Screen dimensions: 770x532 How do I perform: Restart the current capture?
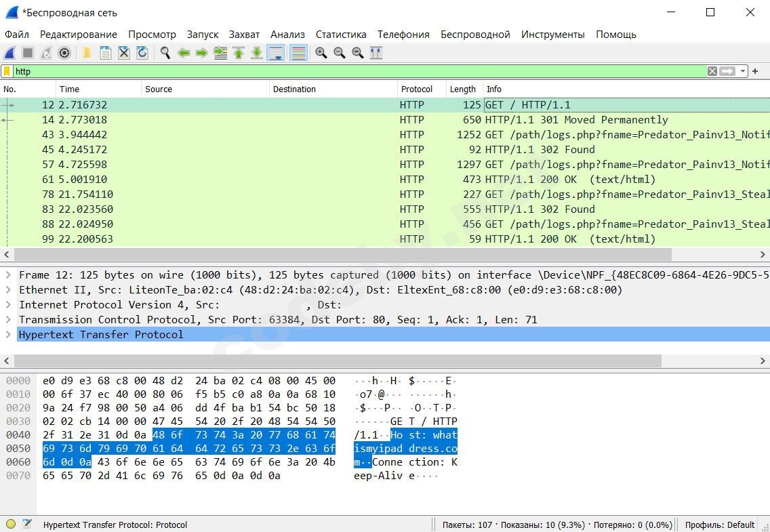(45, 53)
